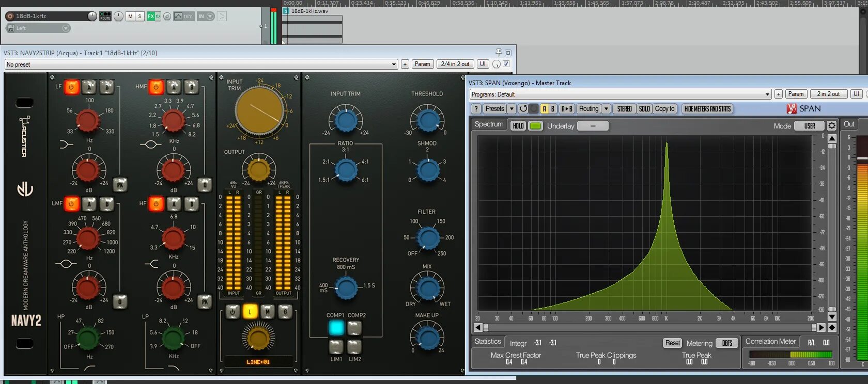Image resolution: width=868 pixels, height=384 pixels.
Task: Expand the Left input selector dropdown
Action: 66,28
